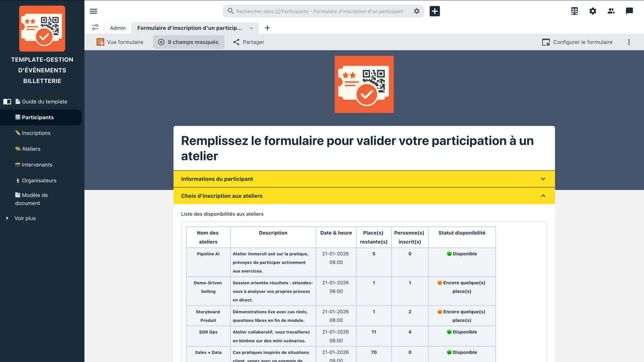Collapse Choix d'inscription aux ateliers section
The image size is (644, 362).
543,196
